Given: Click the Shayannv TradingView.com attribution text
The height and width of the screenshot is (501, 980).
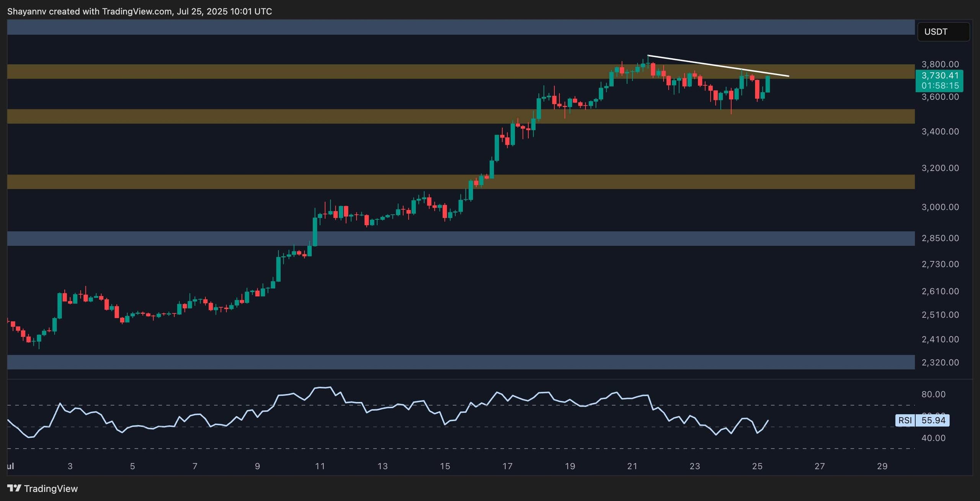Looking at the screenshot, I should coord(140,11).
